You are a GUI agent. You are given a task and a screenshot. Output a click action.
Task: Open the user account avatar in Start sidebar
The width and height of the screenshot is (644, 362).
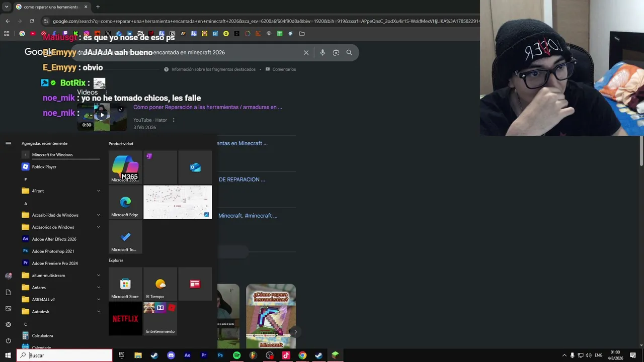point(8,276)
